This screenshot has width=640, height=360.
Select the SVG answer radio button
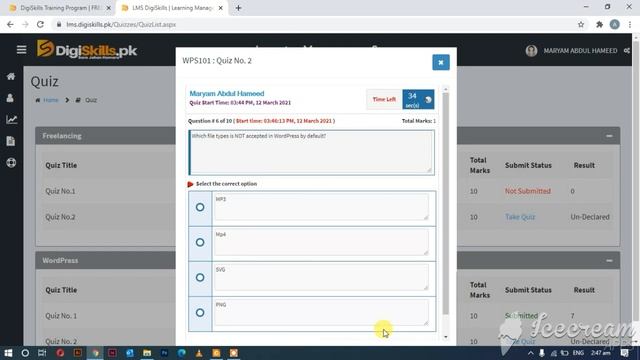200,278
